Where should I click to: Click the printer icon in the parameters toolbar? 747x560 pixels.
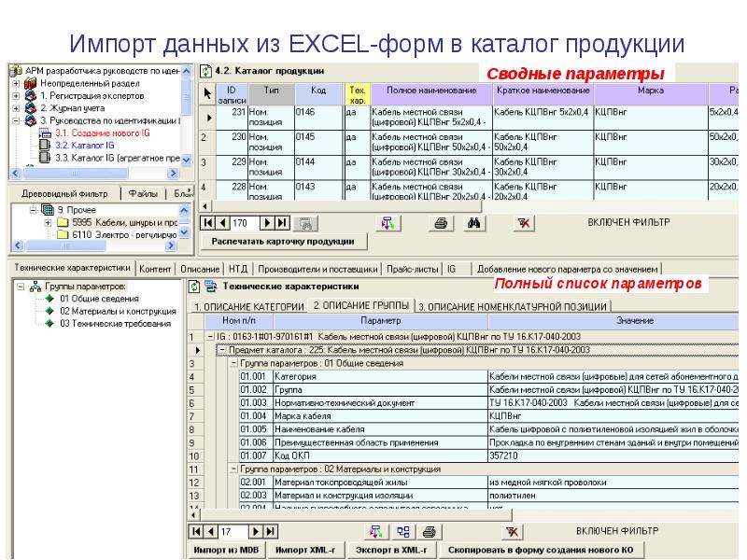(x=429, y=531)
